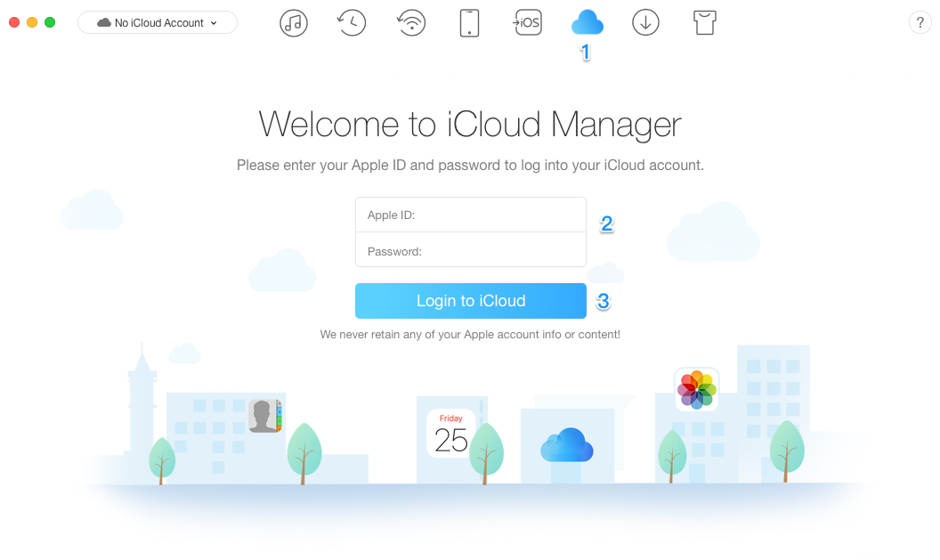Click the blue iCloud Drive cloud illustration

coord(567,445)
